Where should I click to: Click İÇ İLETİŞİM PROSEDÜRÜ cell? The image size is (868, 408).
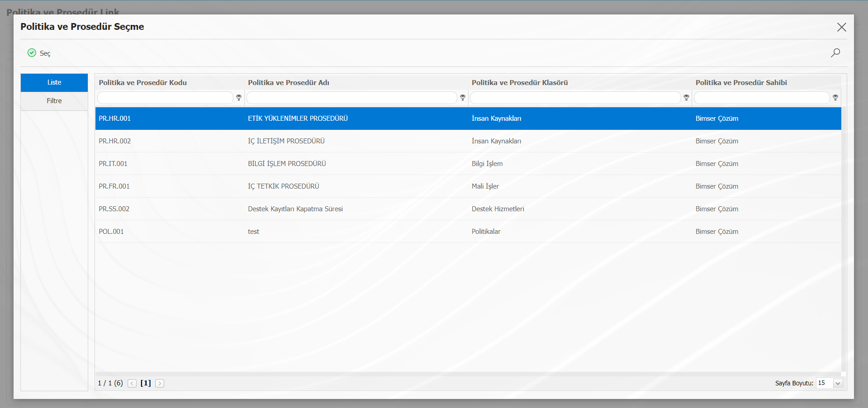[x=286, y=141]
